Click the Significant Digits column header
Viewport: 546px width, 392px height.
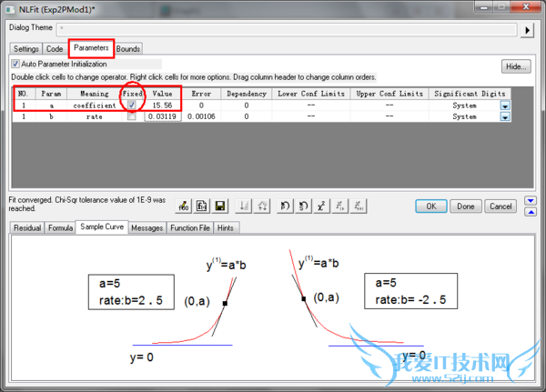click(470, 94)
